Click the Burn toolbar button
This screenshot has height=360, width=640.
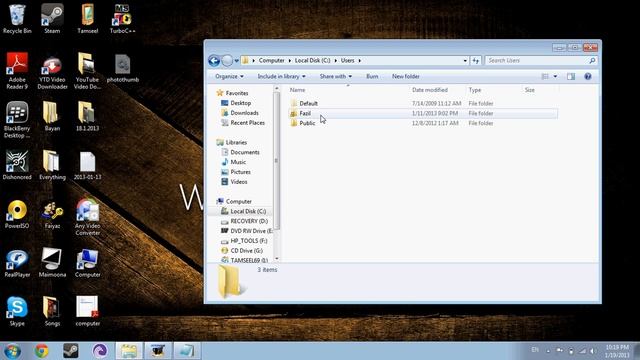click(372, 76)
